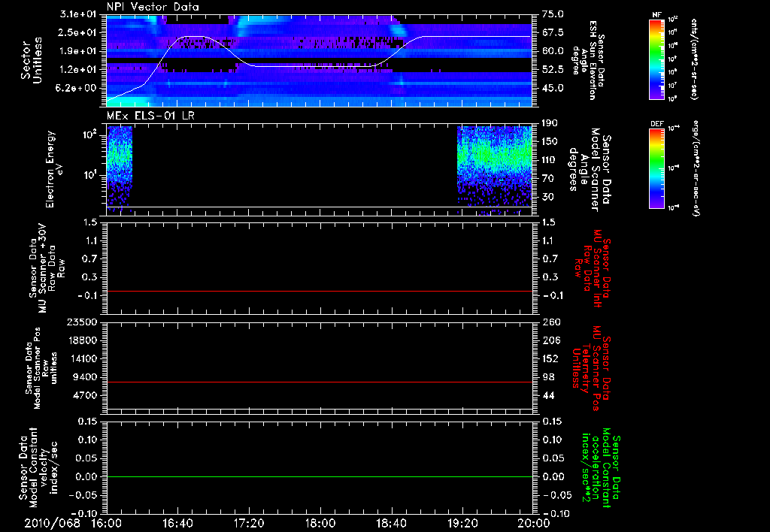The height and width of the screenshot is (532, 770).
Task: Click the 70 scanner angle tick value
Action: click(x=548, y=178)
